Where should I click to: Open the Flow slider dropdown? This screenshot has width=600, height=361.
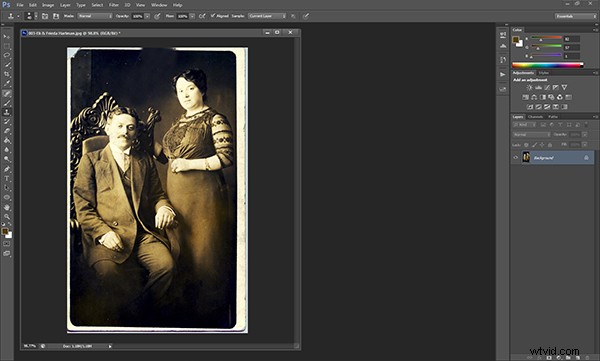[x=192, y=16]
